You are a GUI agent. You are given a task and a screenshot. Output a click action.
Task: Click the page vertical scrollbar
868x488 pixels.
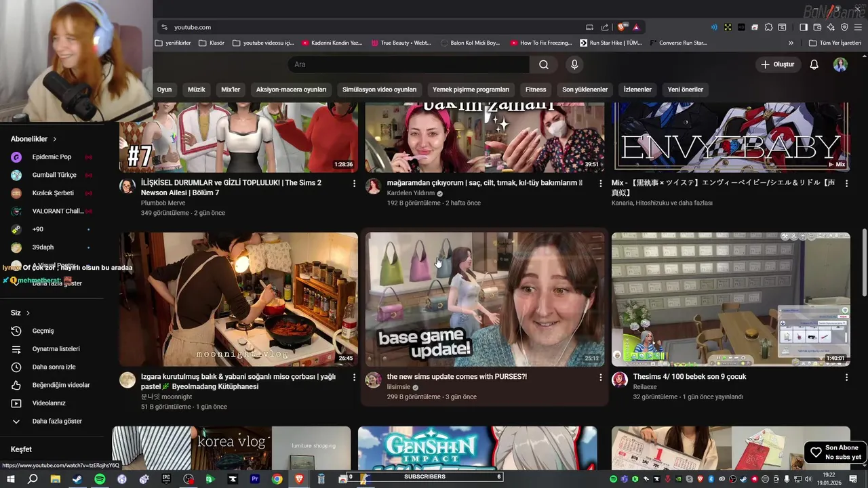click(864, 262)
